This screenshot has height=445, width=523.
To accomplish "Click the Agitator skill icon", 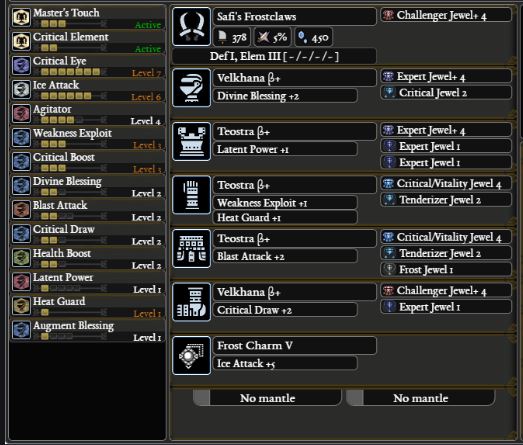I will (21, 113).
